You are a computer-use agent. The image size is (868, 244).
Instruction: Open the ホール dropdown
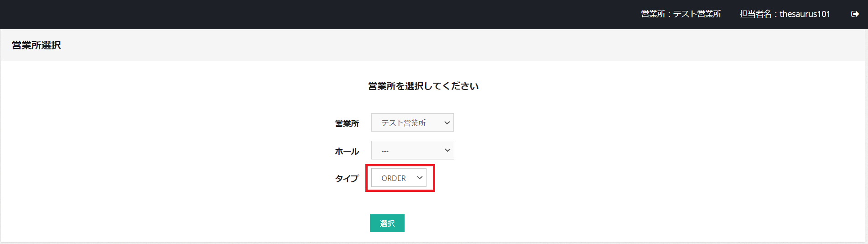412,150
